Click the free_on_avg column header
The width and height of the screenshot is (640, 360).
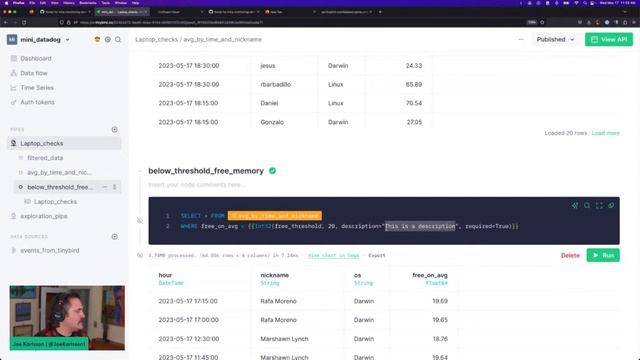click(x=430, y=275)
